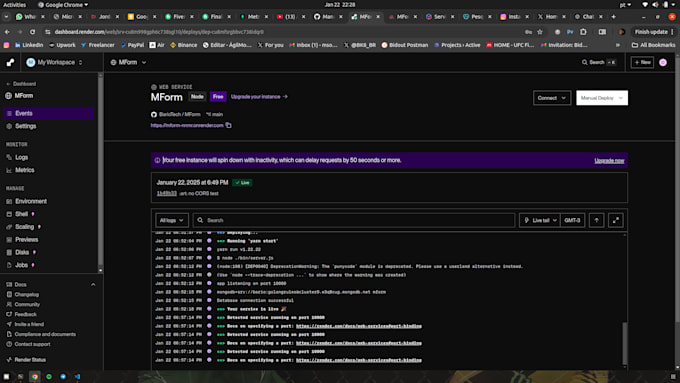This screenshot has width=680, height=383.
Task: Open Disks in the sidebar
Action: [22, 252]
